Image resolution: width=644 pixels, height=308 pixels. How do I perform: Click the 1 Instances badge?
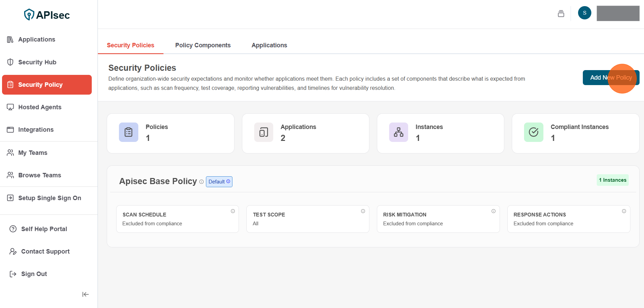point(612,180)
